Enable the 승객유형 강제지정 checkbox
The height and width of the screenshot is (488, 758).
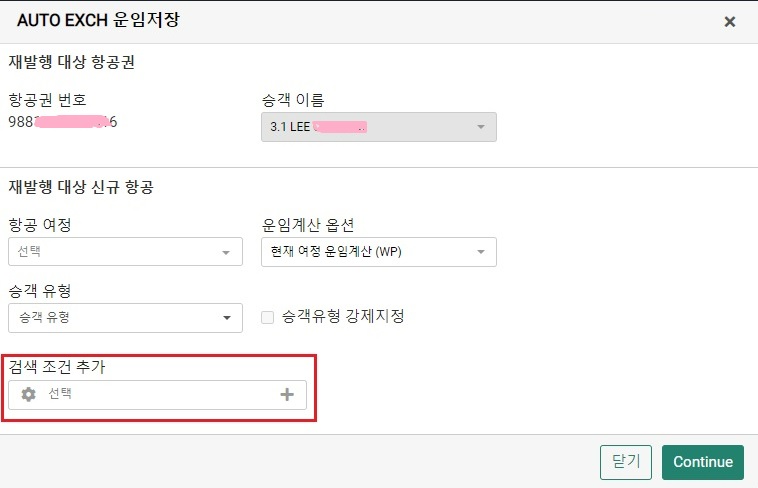tap(267, 317)
